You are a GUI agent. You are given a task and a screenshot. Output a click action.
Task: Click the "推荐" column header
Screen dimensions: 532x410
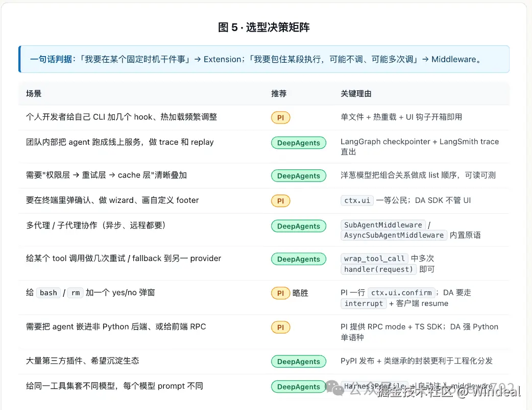point(279,93)
